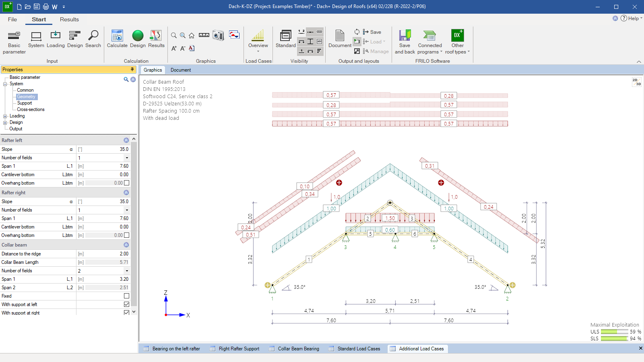This screenshot has height=362, width=644.
Task: Toggle the dashed line visibility icon
Action: (310, 31)
